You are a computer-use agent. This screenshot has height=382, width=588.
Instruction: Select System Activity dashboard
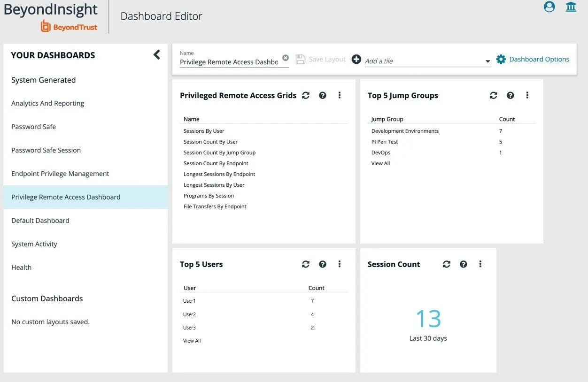[x=85, y=244]
